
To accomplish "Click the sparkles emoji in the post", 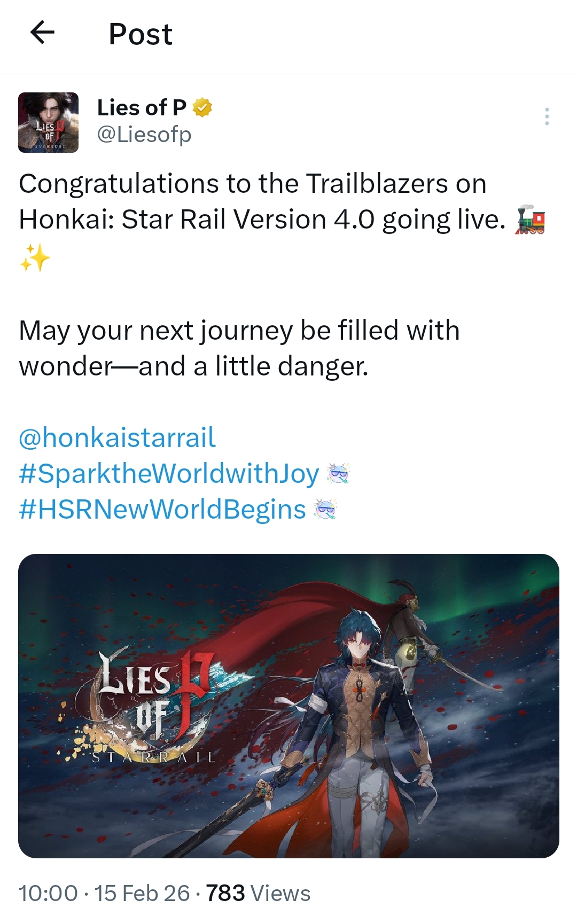I will coord(35,257).
